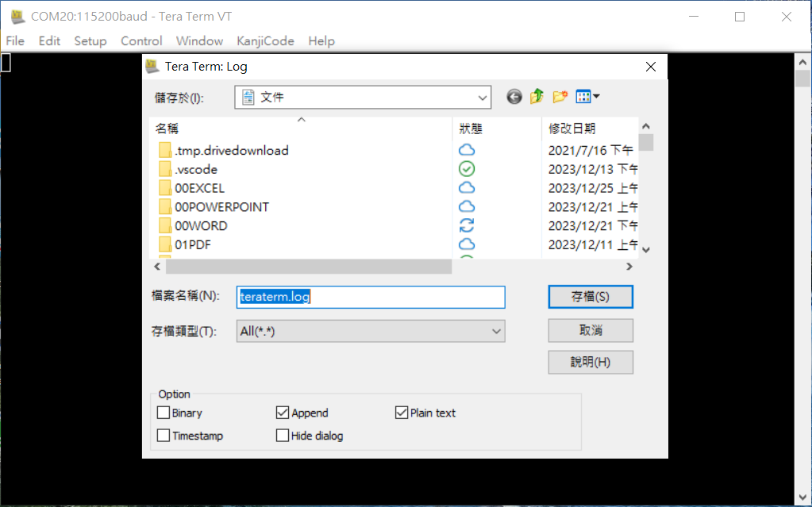This screenshot has height=507, width=812.
Task: Sort file list by 名稱 column
Action: coord(300,129)
